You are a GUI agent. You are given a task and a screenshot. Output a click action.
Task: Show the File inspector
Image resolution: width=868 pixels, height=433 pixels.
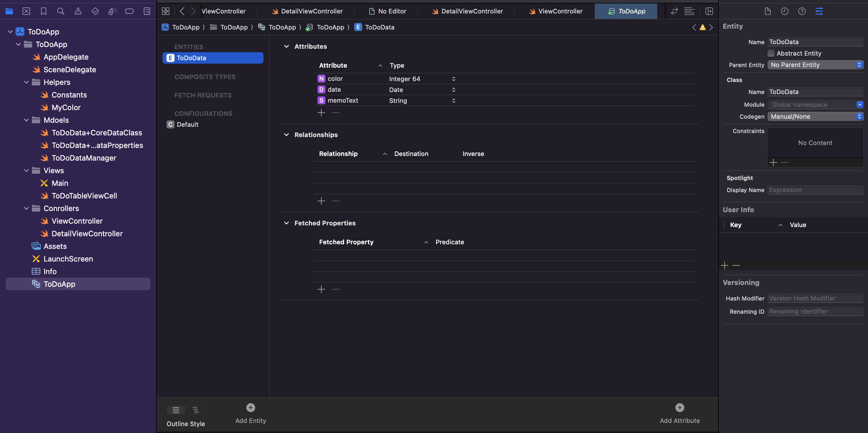click(768, 11)
